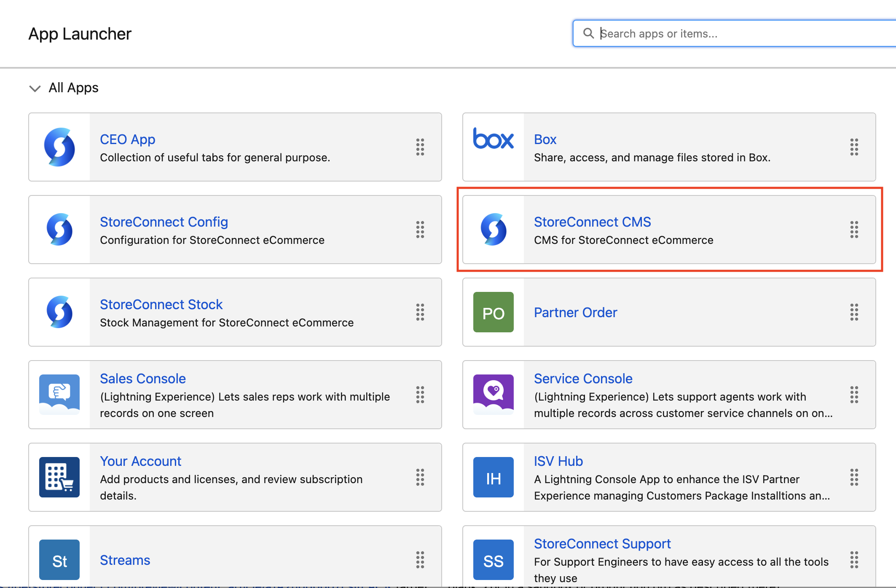This screenshot has width=896, height=588.
Task: Click the blue IH ISV Hub icon
Action: coord(494,477)
